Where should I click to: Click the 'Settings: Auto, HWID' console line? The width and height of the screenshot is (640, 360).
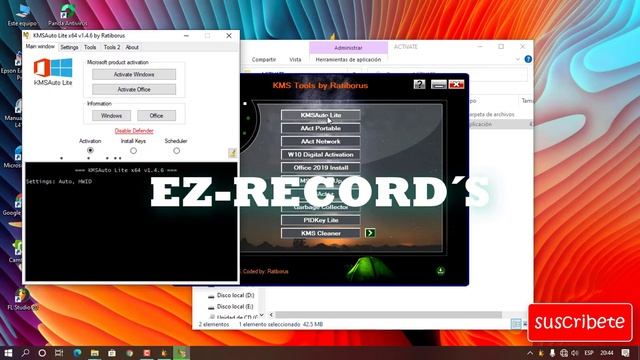tap(59, 181)
